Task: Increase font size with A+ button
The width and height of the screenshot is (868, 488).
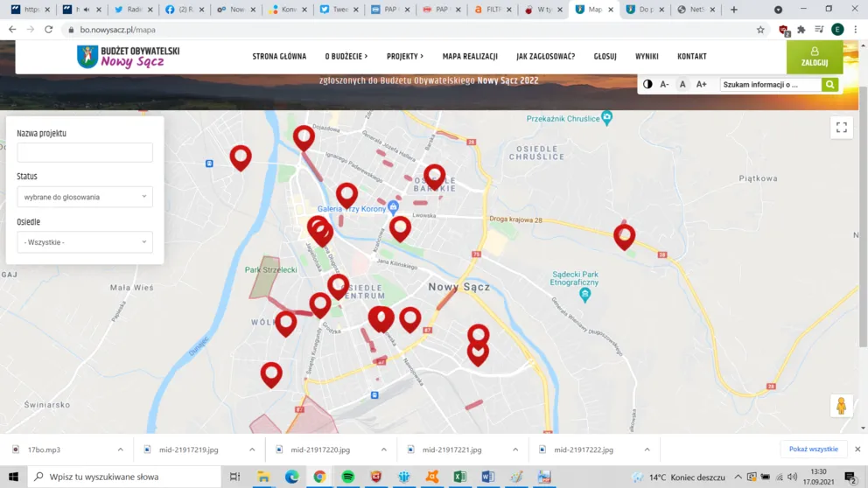Action: pyautogui.click(x=702, y=84)
